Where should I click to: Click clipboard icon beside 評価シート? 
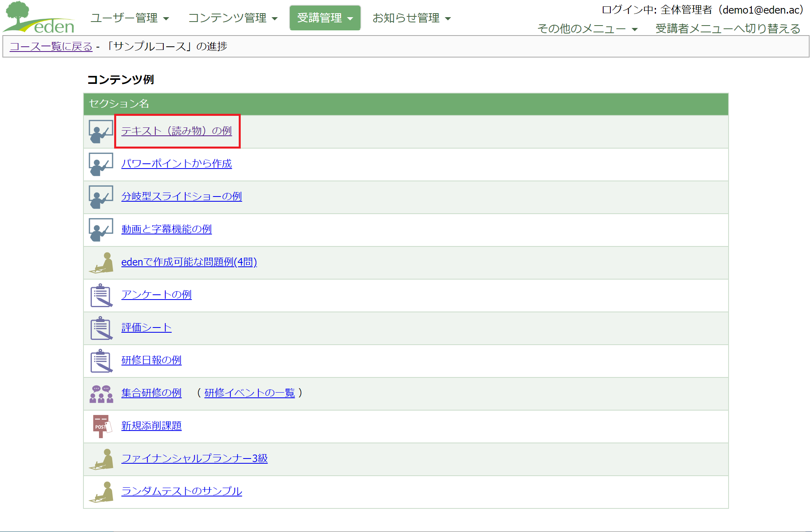(x=101, y=328)
